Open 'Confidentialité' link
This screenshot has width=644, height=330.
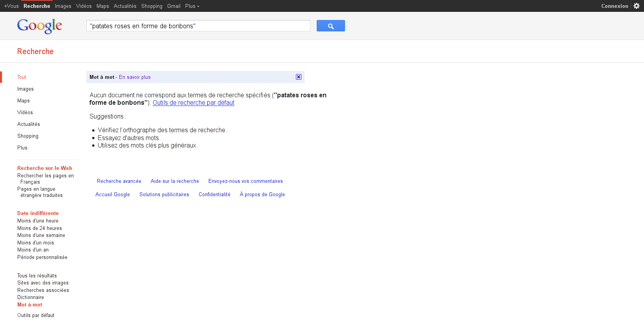214,195
